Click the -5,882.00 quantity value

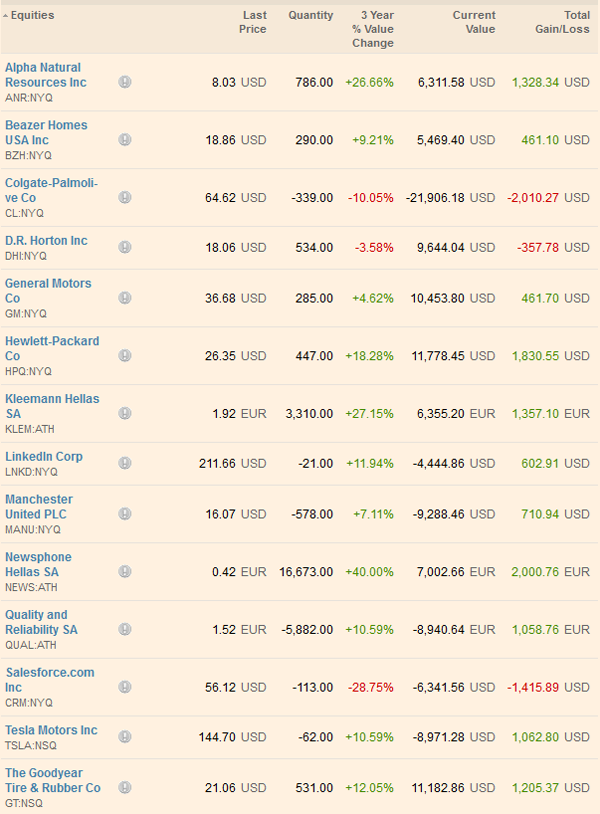point(307,629)
